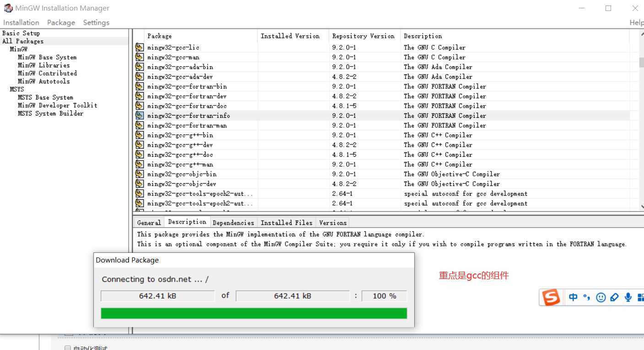Click the 100 % percentage field
This screenshot has height=350, width=644.
click(384, 296)
